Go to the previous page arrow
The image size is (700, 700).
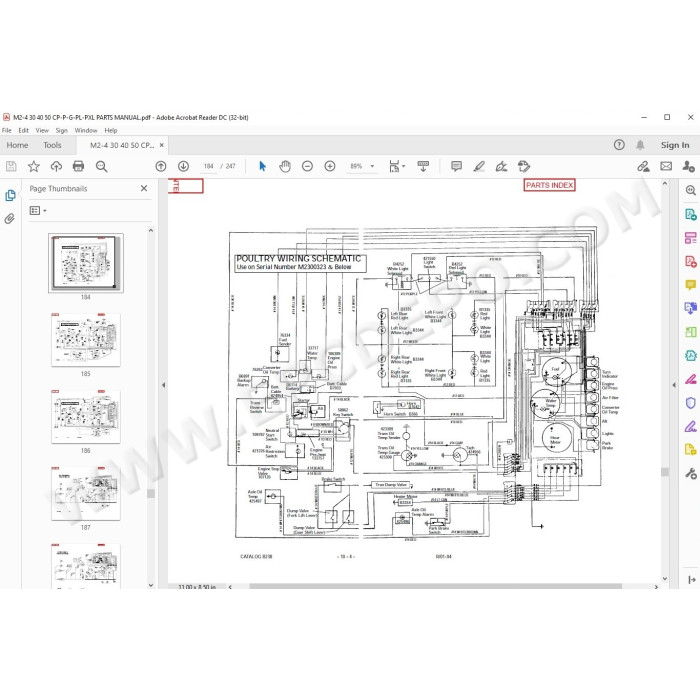pyautogui.click(x=161, y=167)
